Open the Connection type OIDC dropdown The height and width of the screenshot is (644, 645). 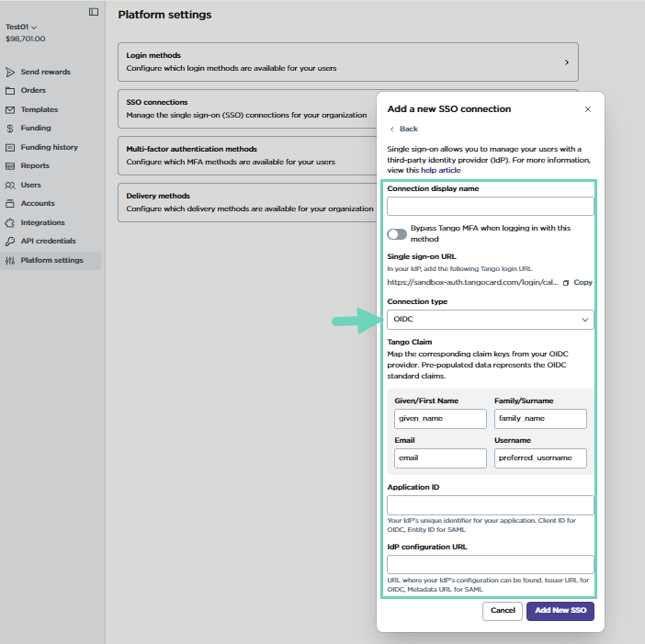(490, 320)
